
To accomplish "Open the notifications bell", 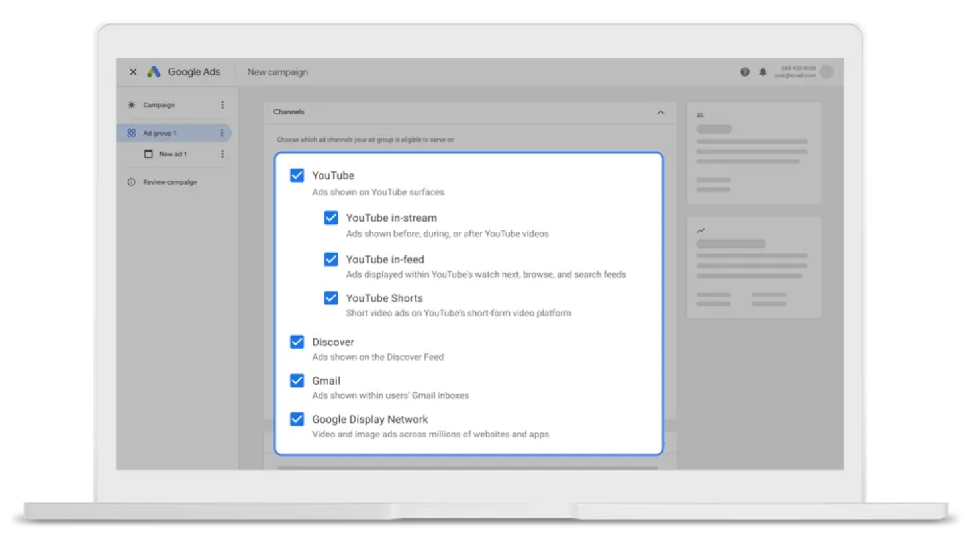I will click(x=763, y=71).
